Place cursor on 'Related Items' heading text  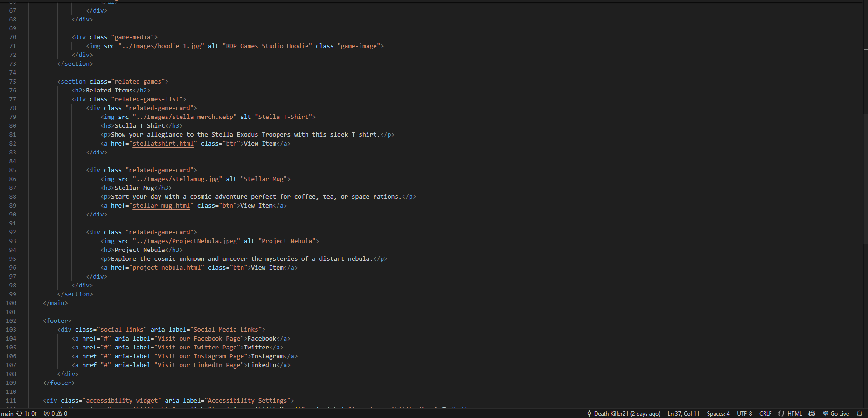[x=109, y=91]
